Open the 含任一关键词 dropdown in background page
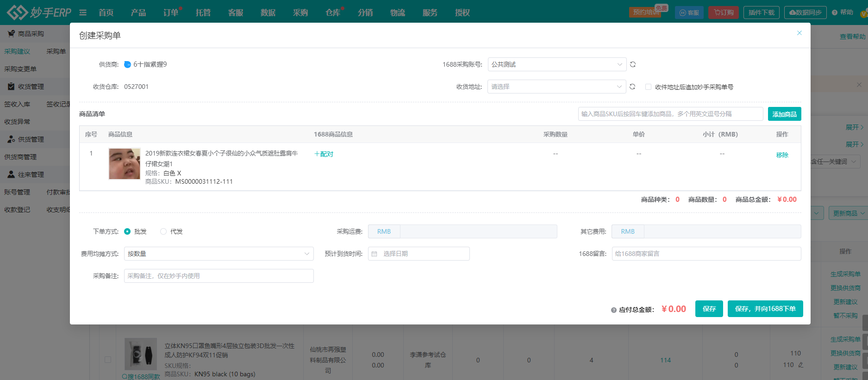868x380 pixels. (x=836, y=162)
